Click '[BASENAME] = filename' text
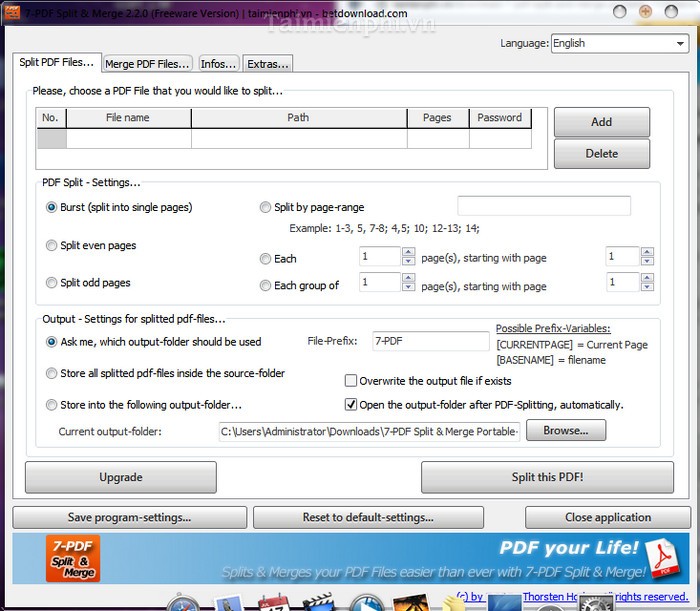 [551, 360]
